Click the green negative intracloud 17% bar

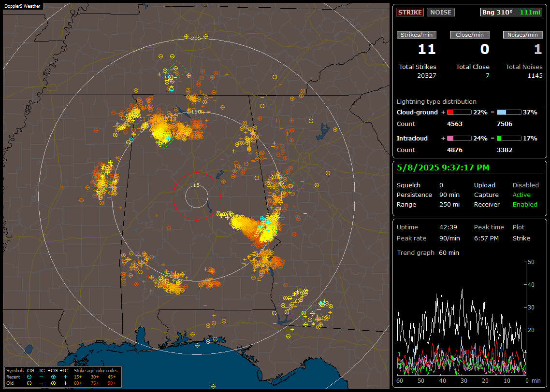509,139
